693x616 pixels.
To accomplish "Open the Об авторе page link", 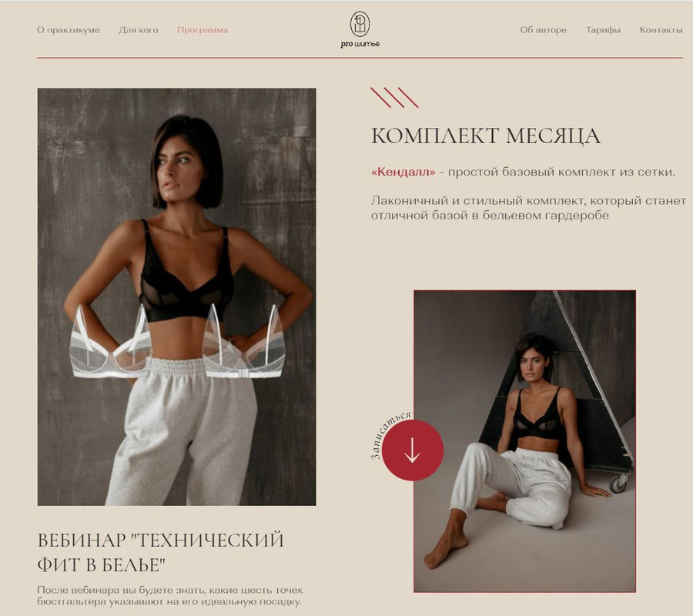I will [543, 30].
